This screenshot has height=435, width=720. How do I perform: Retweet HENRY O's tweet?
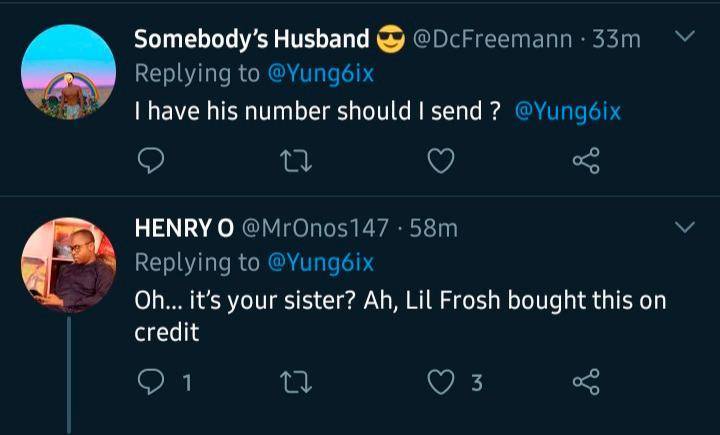[297, 381]
